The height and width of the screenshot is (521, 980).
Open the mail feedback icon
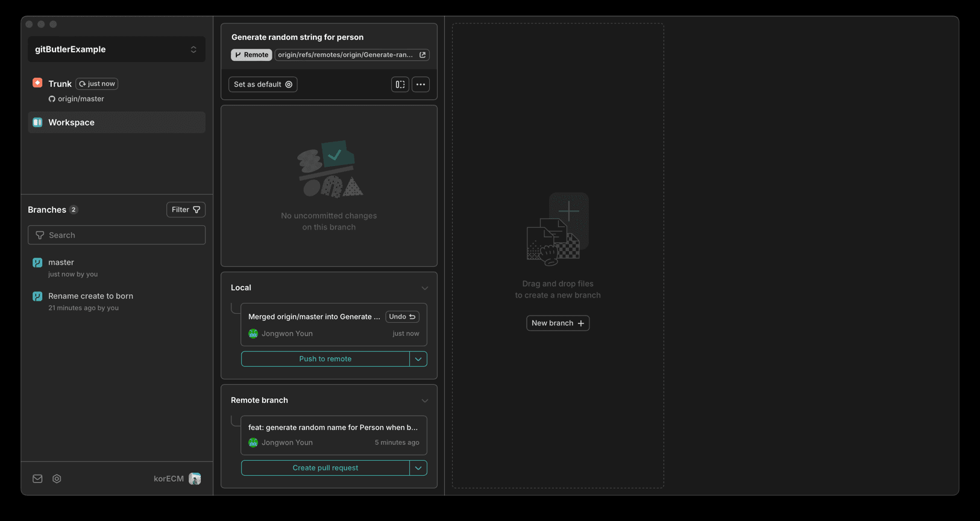[37, 479]
